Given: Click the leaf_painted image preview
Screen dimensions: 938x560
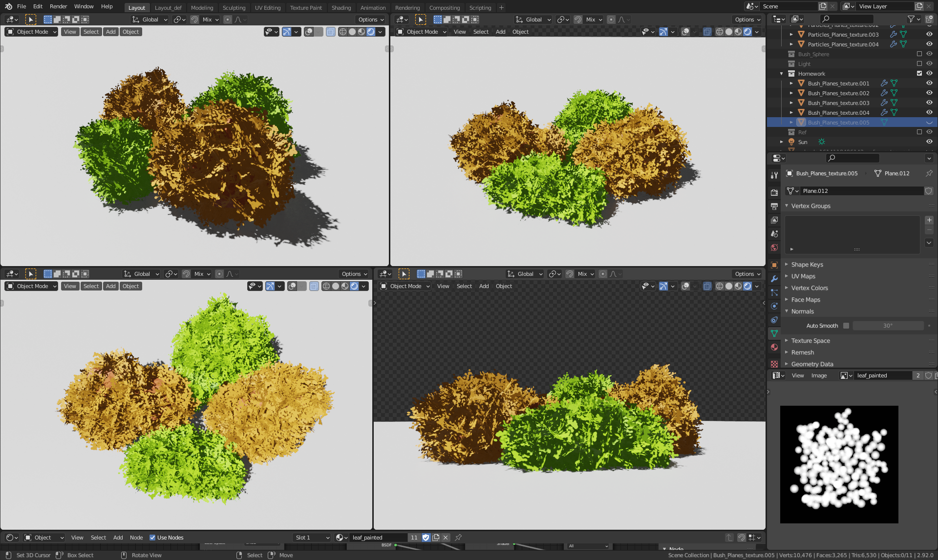Looking at the screenshot, I should (x=839, y=464).
